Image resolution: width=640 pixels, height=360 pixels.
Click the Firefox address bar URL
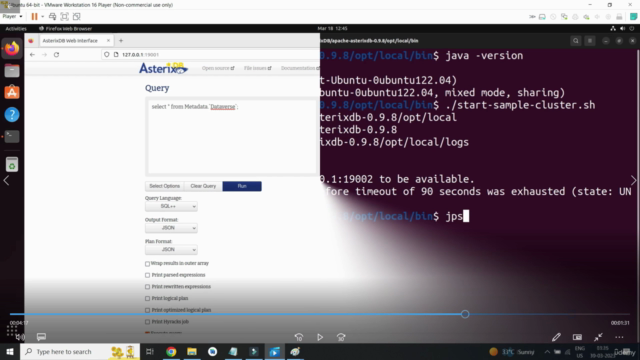click(140, 55)
